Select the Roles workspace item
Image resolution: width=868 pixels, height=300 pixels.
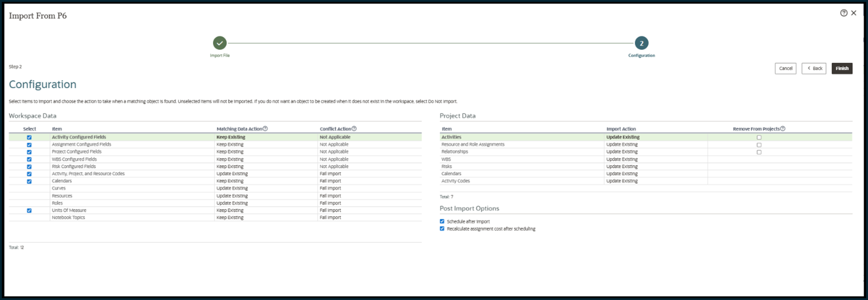tap(57, 203)
